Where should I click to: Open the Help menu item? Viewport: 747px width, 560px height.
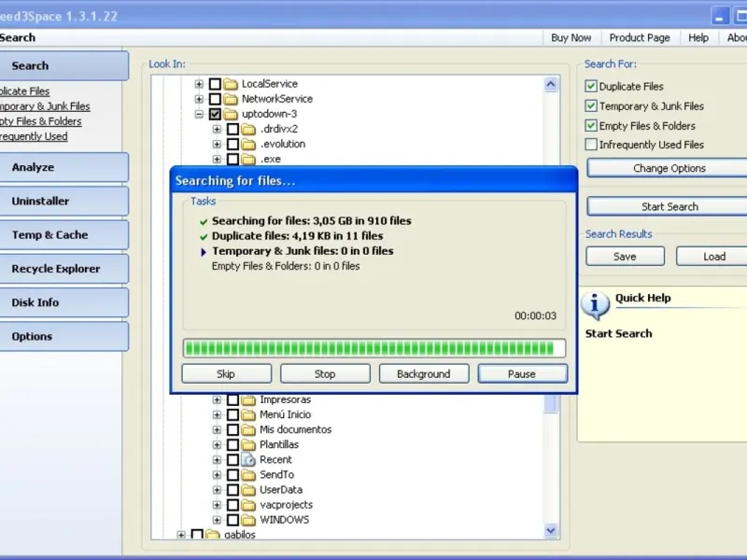click(x=698, y=37)
